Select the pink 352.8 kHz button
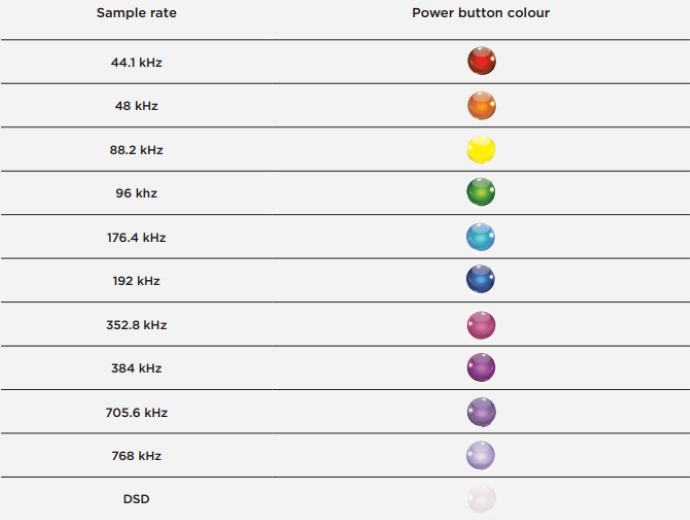Viewport: 690px width, 520px height. [481, 324]
